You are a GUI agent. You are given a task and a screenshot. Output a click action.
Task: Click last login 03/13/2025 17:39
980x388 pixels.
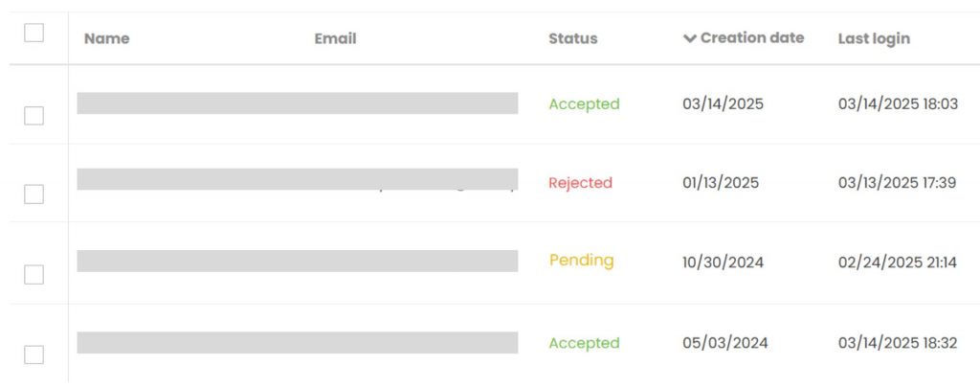897,183
